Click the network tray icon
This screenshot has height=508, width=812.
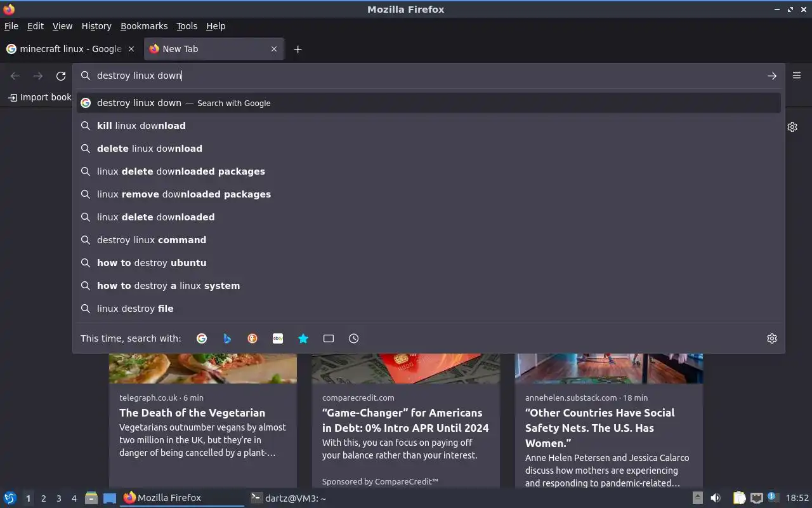pos(756,498)
